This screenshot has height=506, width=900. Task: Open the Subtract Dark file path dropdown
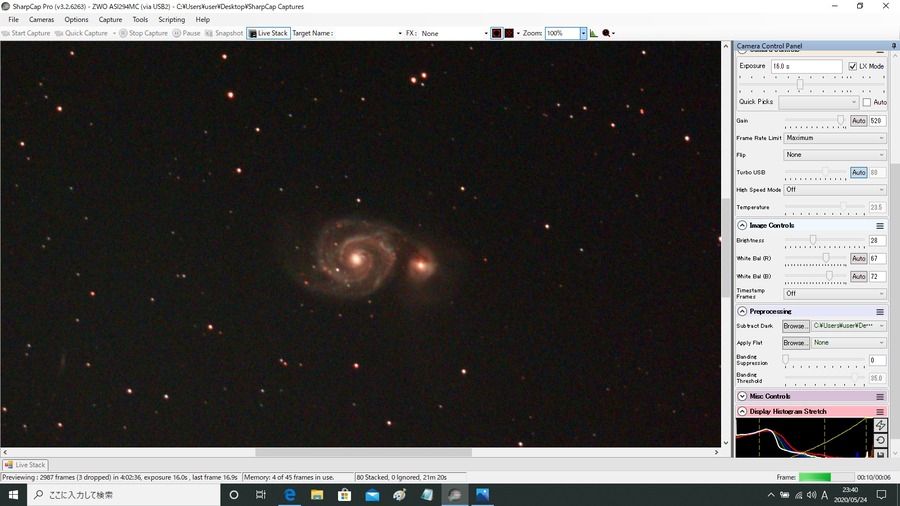click(849, 326)
